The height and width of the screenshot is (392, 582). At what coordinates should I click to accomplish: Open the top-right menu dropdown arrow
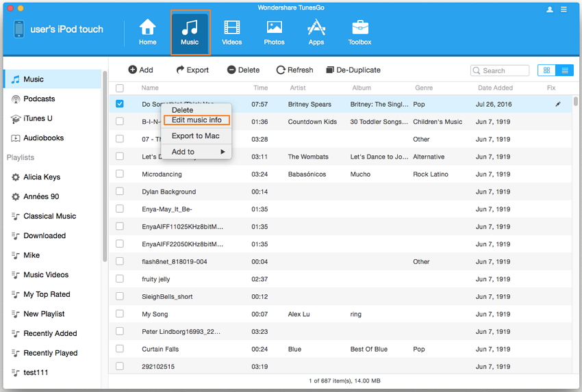(564, 10)
